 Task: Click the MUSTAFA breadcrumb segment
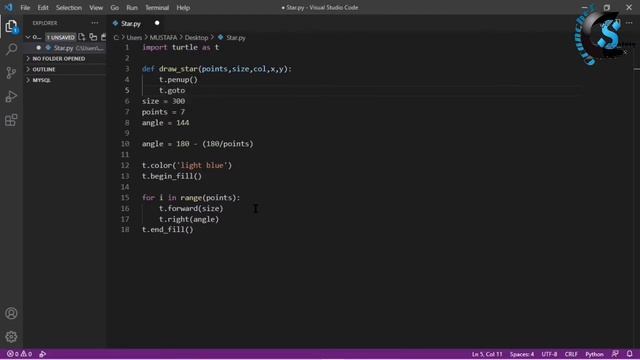163,38
